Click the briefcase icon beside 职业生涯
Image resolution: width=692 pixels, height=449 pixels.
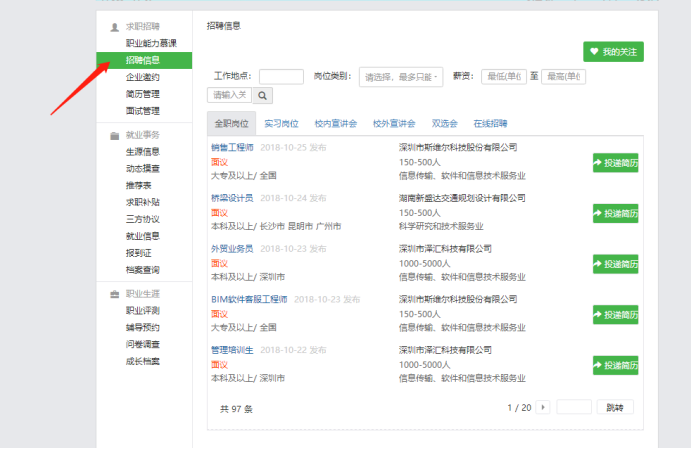[x=115, y=294]
